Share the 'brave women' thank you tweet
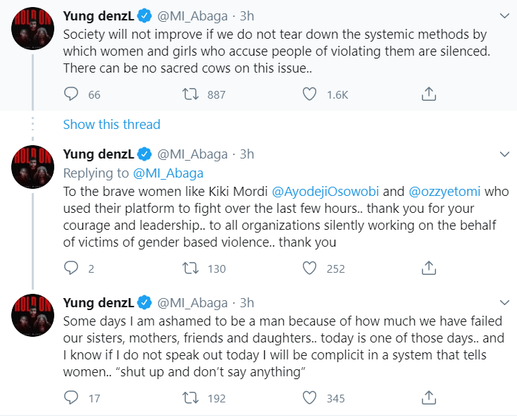 429,268
